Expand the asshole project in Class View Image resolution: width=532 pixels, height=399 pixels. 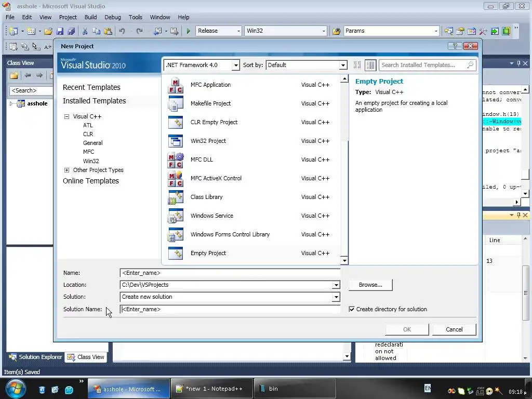pos(11,103)
